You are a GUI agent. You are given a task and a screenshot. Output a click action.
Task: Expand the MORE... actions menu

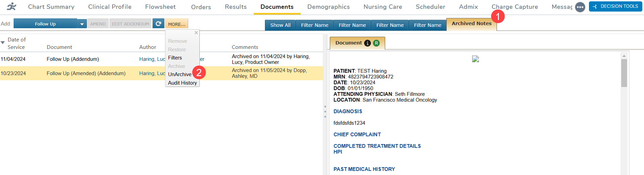point(177,24)
